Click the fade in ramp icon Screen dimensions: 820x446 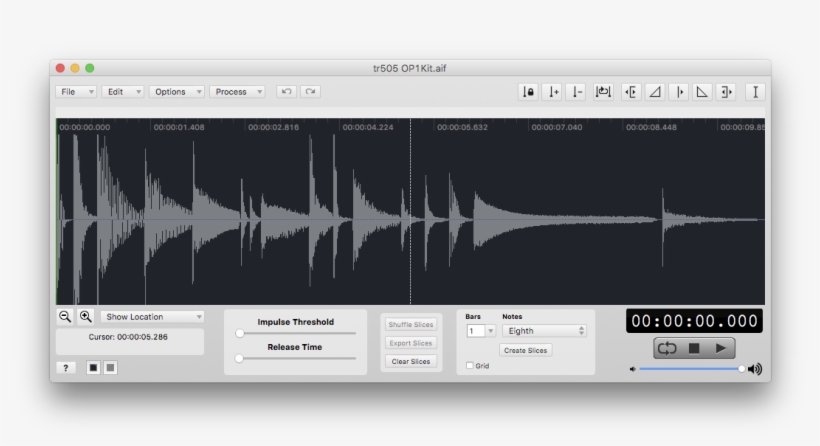coord(655,92)
